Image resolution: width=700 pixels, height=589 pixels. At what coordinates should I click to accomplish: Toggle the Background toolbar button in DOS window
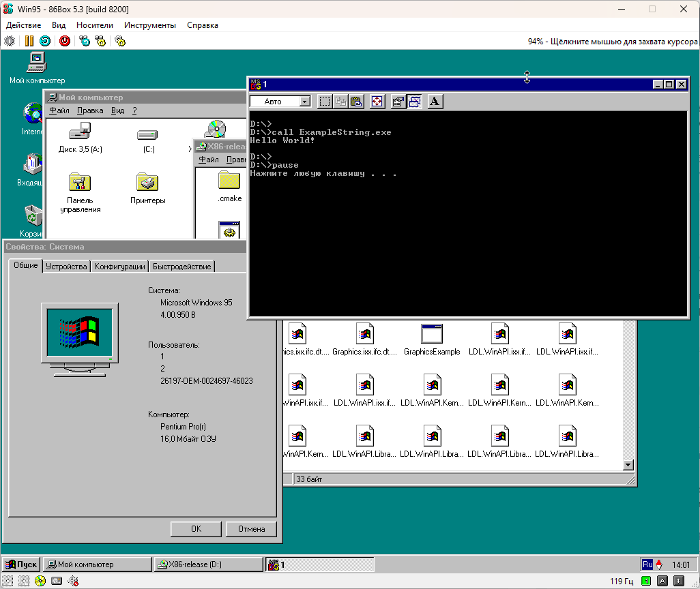[x=415, y=102]
